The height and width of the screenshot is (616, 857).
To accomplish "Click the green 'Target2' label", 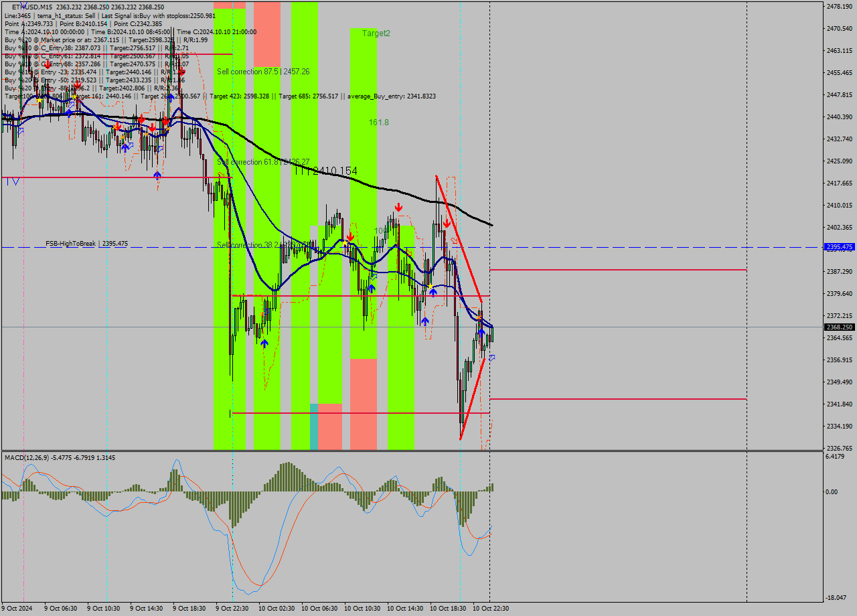I will coord(376,33).
